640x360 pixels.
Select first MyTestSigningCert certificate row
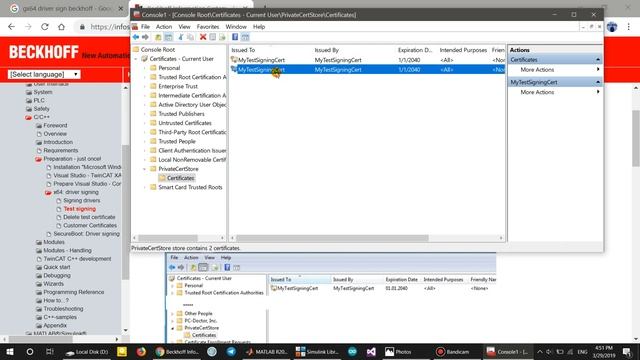(367, 60)
